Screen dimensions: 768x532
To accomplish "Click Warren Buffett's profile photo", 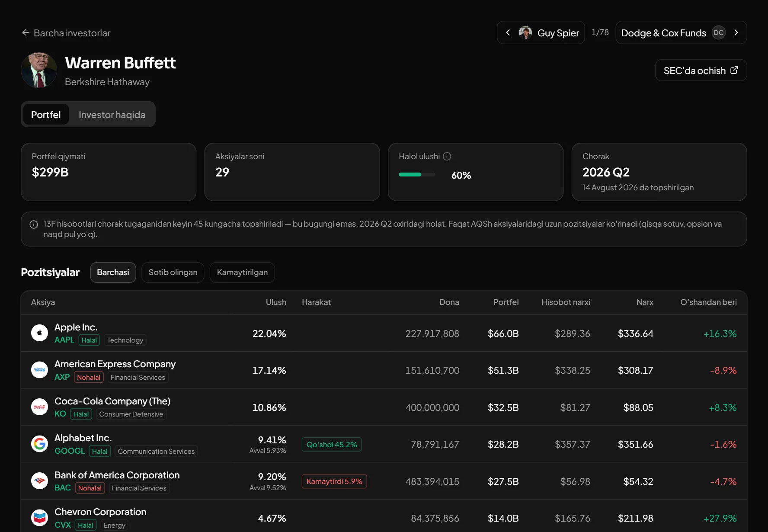I will (x=39, y=70).
